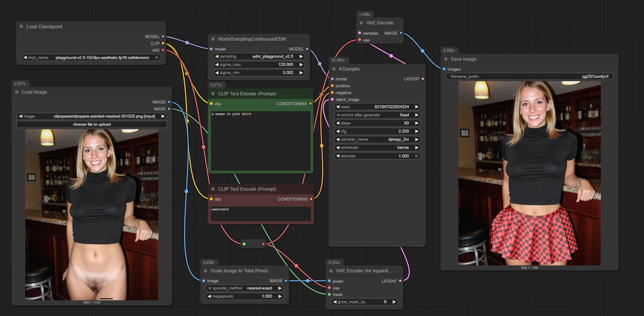This screenshot has height=316, width=644.
Task: Click the mask input port on VAE Encode
Action: coord(329,295)
